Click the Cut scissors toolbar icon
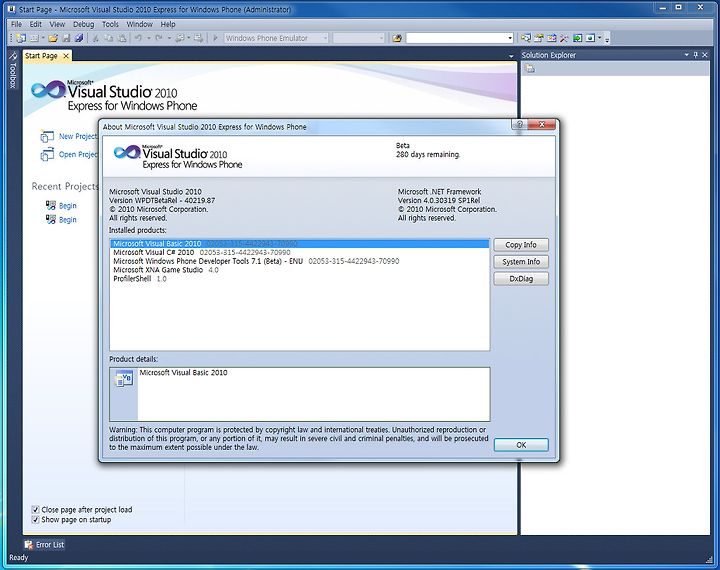The width and height of the screenshot is (720, 570). (96, 38)
